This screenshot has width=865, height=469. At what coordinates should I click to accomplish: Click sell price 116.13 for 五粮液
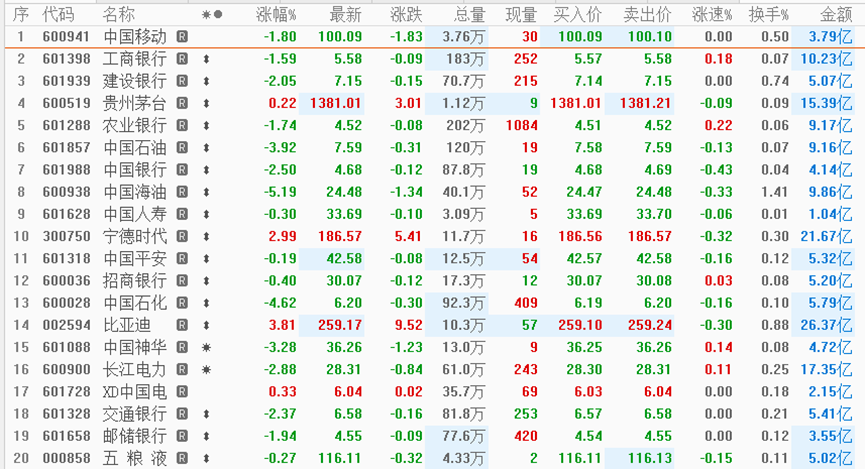click(x=649, y=458)
